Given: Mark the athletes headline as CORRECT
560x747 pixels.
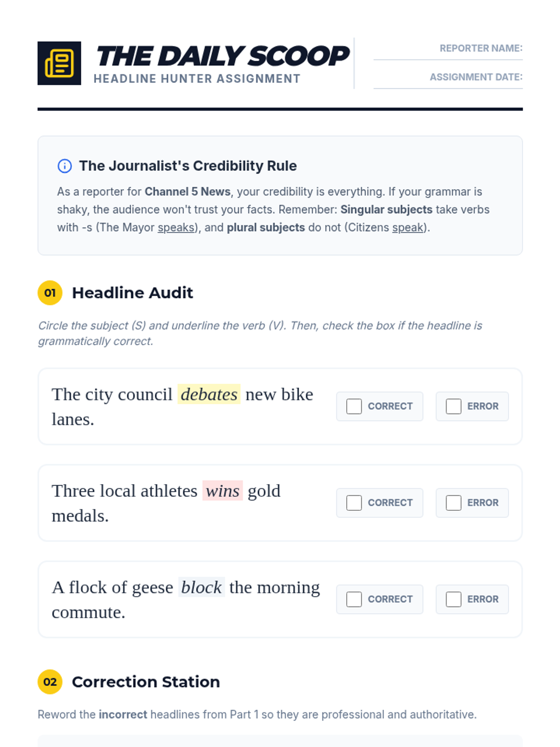Looking at the screenshot, I should click(354, 503).
